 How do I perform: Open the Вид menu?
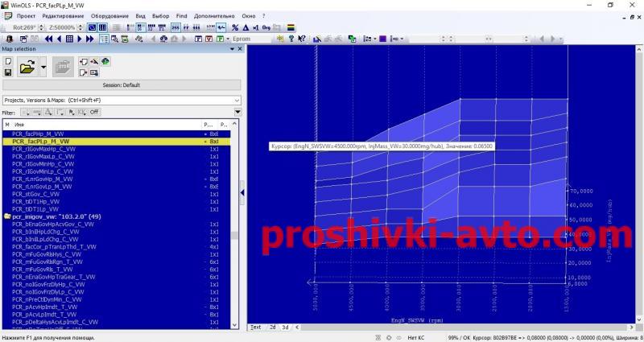[140, 16]
